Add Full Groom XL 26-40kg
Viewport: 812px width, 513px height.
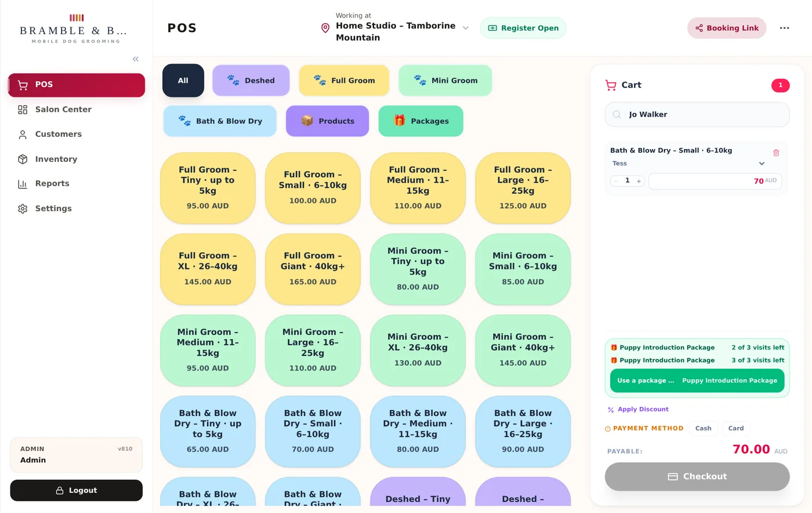coord(208,269)
